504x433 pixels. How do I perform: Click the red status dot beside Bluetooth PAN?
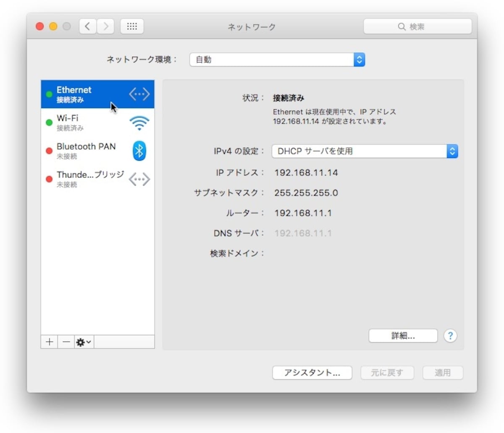click(49, 151)
